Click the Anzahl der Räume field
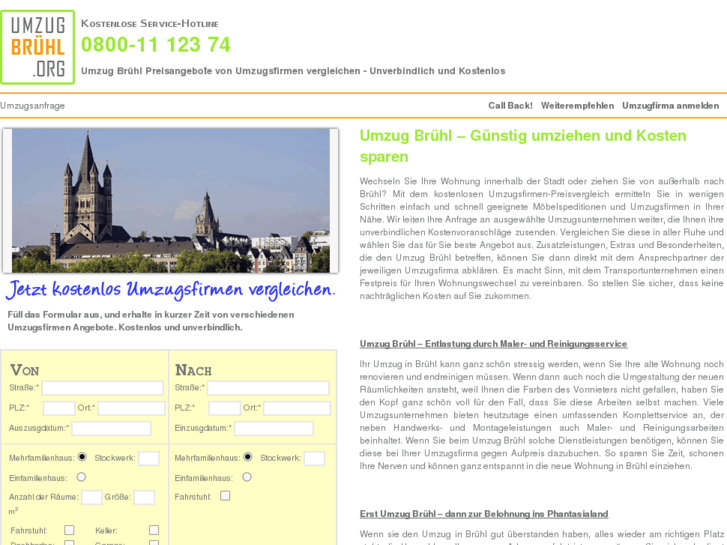This screenshot has height=545, width=727. click(92, 498)
